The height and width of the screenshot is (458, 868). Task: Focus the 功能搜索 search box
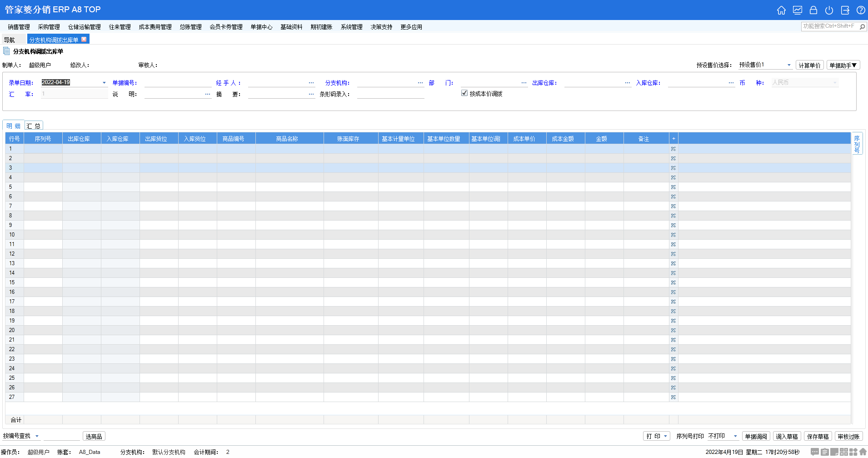pos(830,26)
